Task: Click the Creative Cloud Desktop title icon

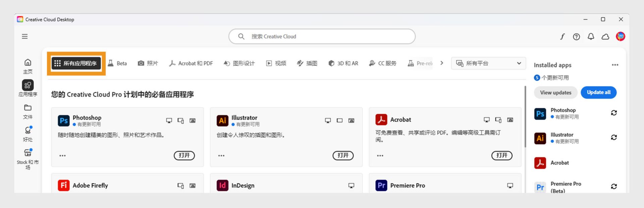Action: [x=20, y=19]
